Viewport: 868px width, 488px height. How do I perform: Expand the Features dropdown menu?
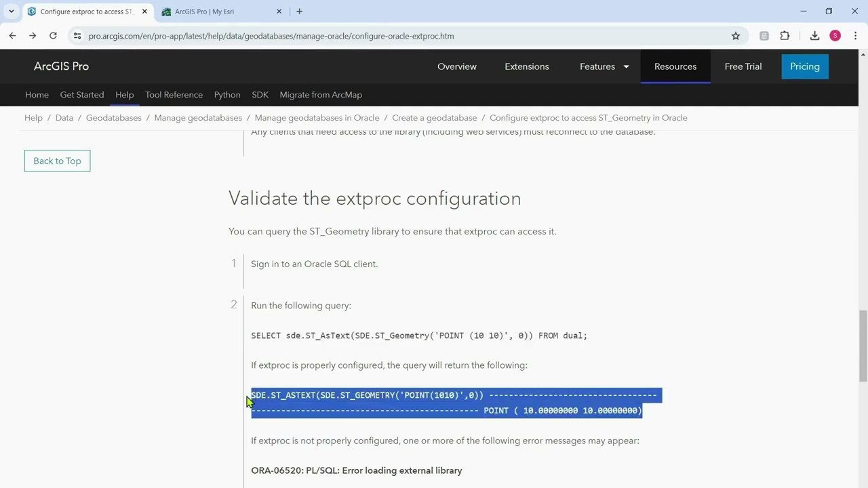pyautogui.click(x=604, y=66)
